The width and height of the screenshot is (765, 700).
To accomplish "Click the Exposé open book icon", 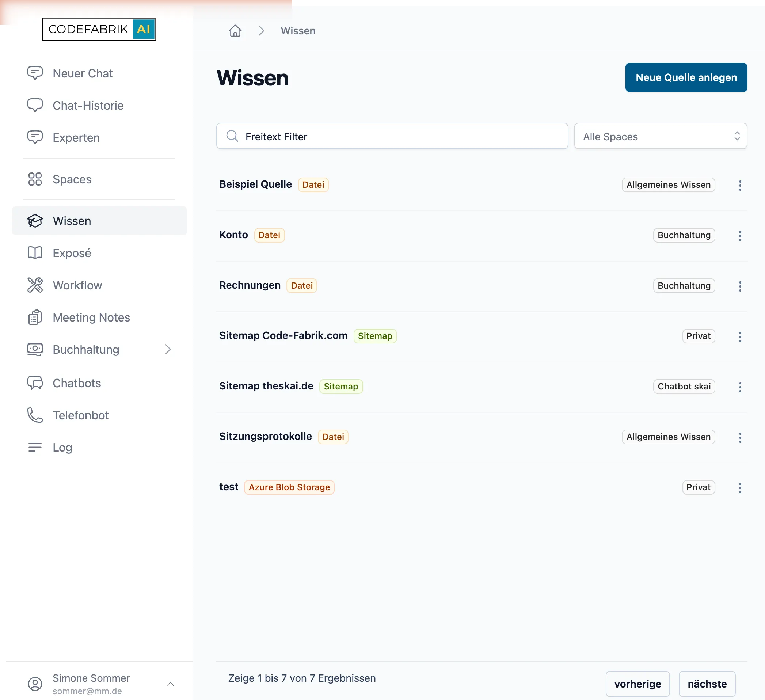I will 35,253.
